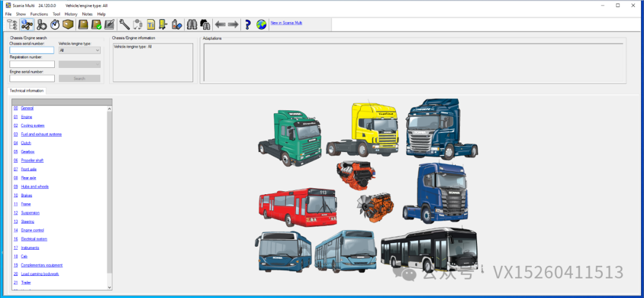The image size is (644, 298).
Task: Click the cardboard box parts icon
Action: (68, 24)
